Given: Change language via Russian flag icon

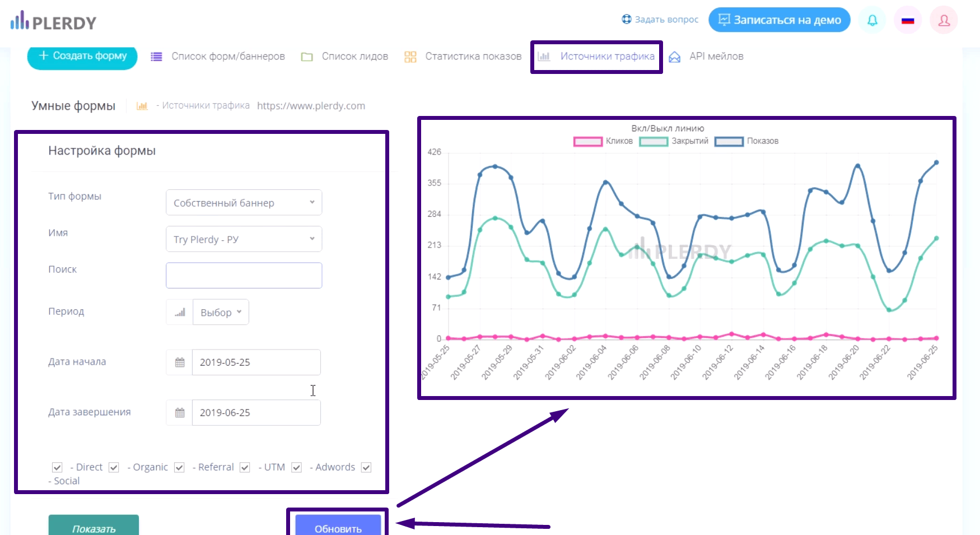Looking at the screenshot, I should click(x=908, y=20).
